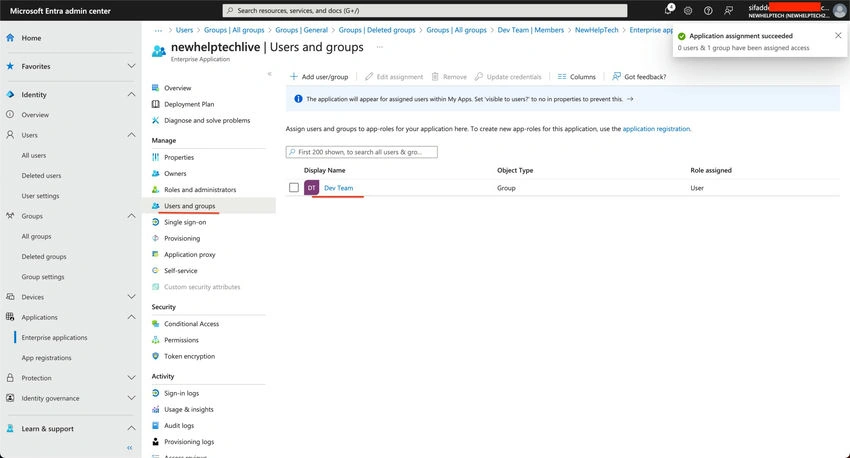
Task: Expand the Identity governance chevron
Action: tap(131, 398)
